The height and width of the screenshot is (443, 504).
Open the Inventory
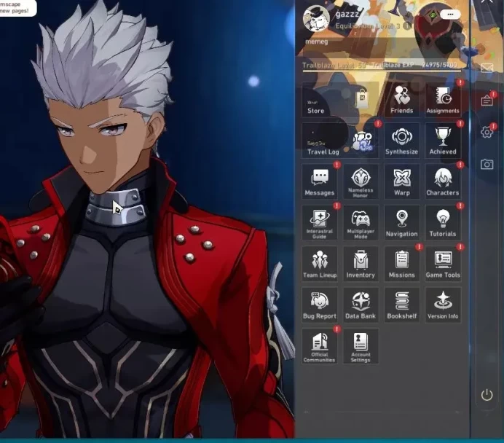pyautogui.click(x=361, y=264)
